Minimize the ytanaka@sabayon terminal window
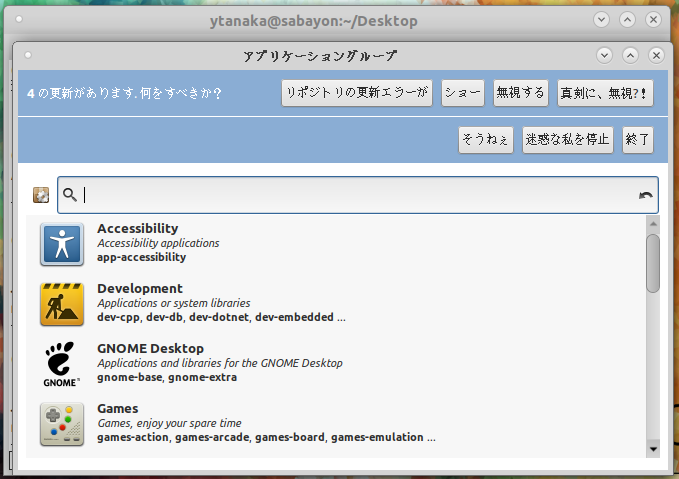The image size is (679, 479). pos(601,19)
